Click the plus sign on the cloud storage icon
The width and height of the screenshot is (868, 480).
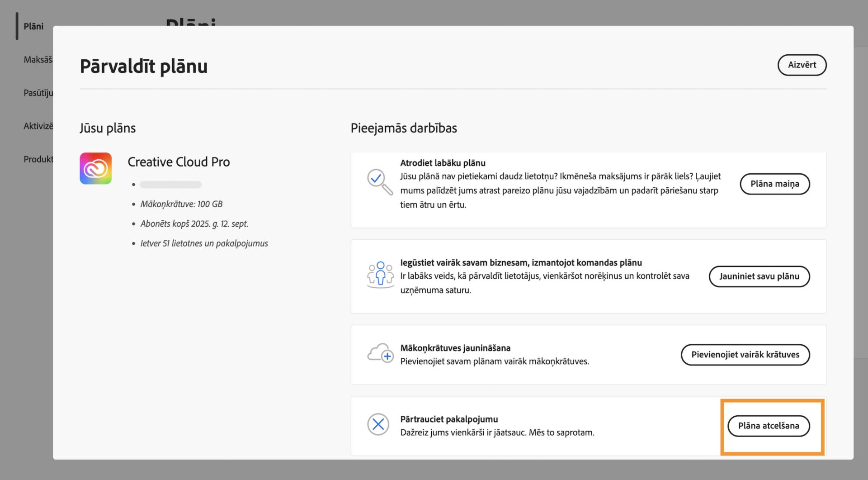coord(387,357)
